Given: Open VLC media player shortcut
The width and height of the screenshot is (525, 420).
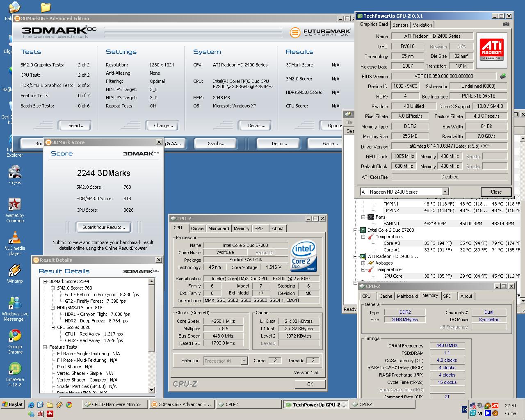Looking at the screenshot, I should (15, 243).
